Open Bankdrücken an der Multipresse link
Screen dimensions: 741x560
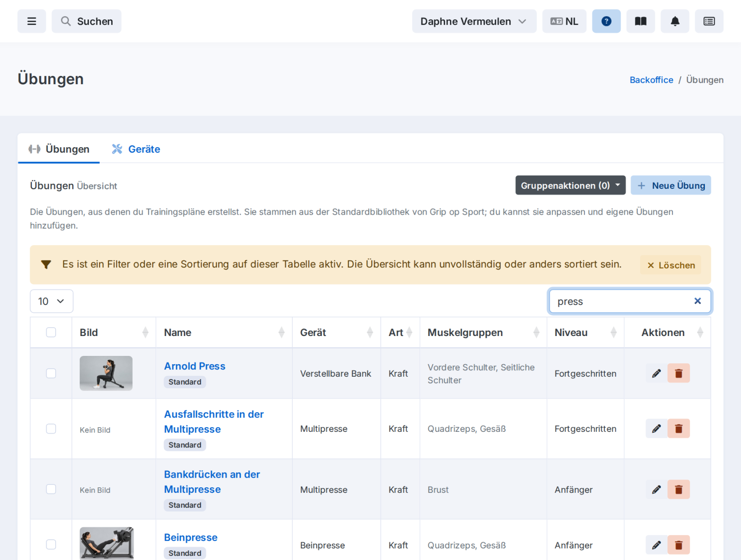(x=212, y=482)
